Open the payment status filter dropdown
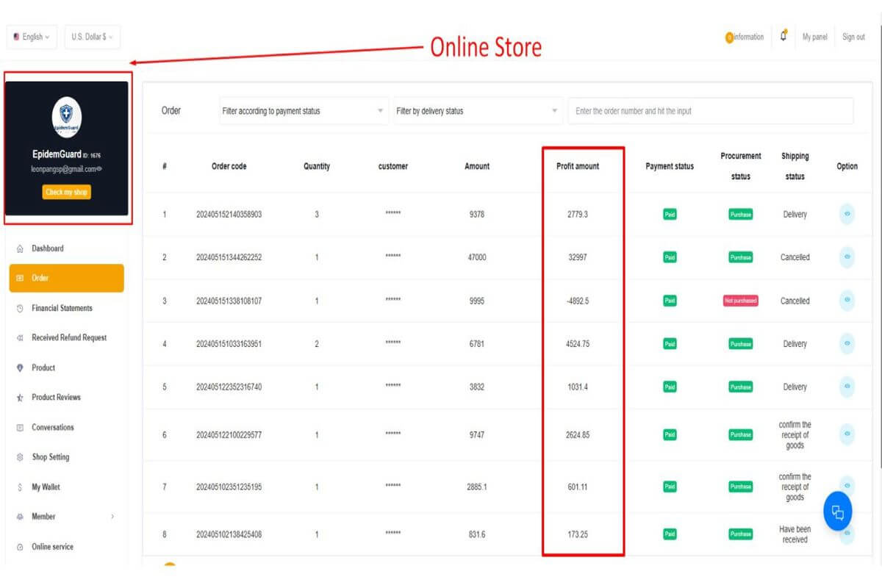The width and height of the screenshot is (882, 588). click(x=301, y=110)
